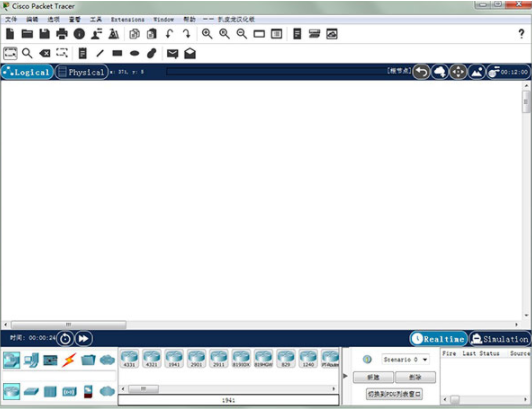This screenshot has height=410, width=532.
Task: Click the Add Simple PDU envelope icon
Action: point(172,54)
